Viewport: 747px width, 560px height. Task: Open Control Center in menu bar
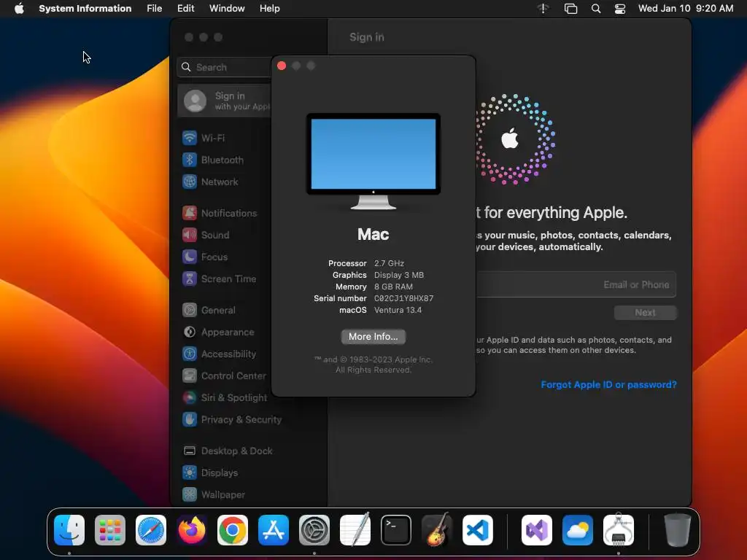coord(620,9)
